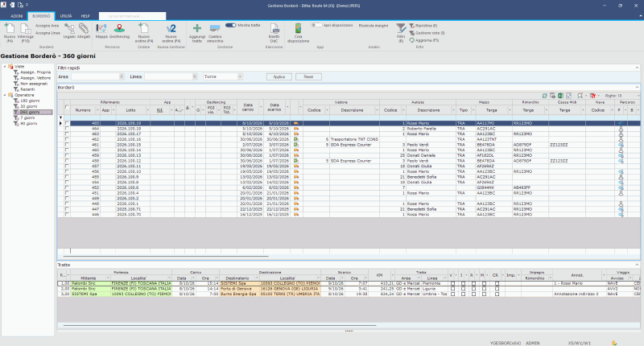Image resolution: width=644 pixels, height=346 pixels.
Task: Tick the checkbox for row 461
Action: 67,145
